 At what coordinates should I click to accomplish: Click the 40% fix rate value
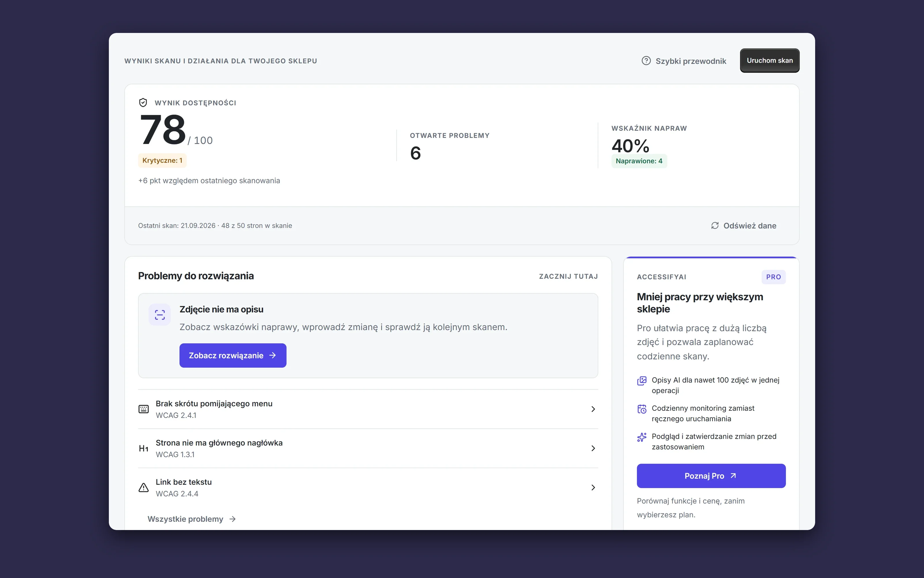(x=630, y=146)
